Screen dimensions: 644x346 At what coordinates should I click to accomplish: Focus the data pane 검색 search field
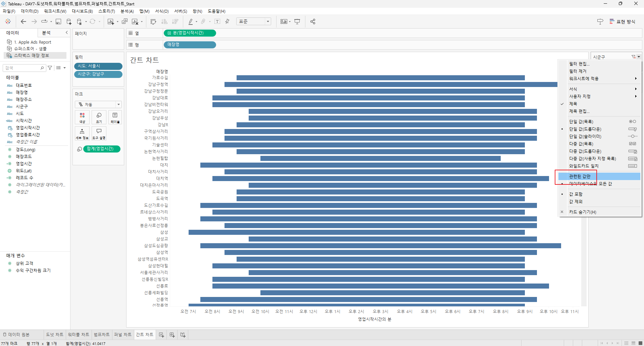(x=24, y=68)
